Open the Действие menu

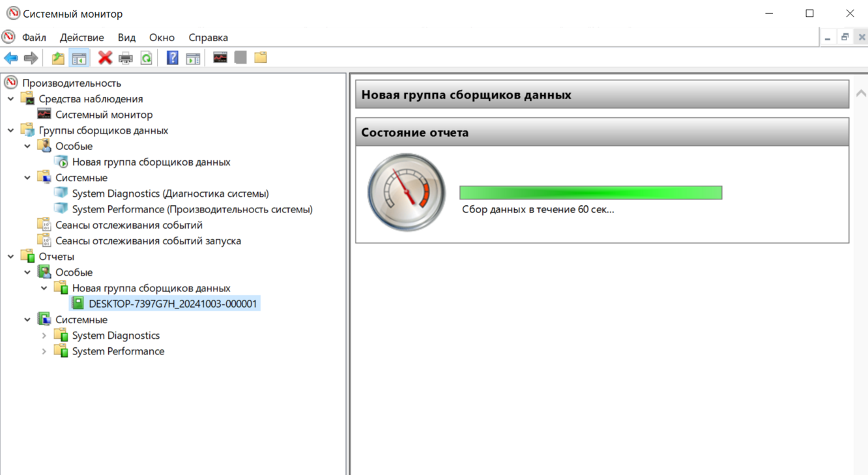coord(81,37)
